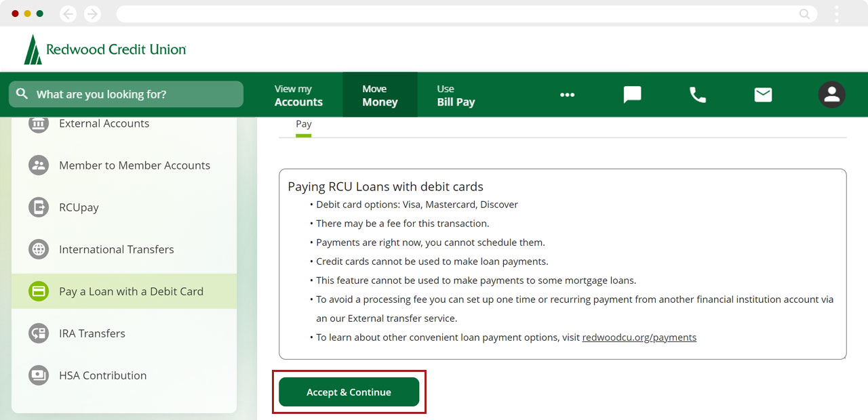Click the Pay a Loan card icon
Screen dimensions: 868x420
pyautogui.click(x=39, y=291)
